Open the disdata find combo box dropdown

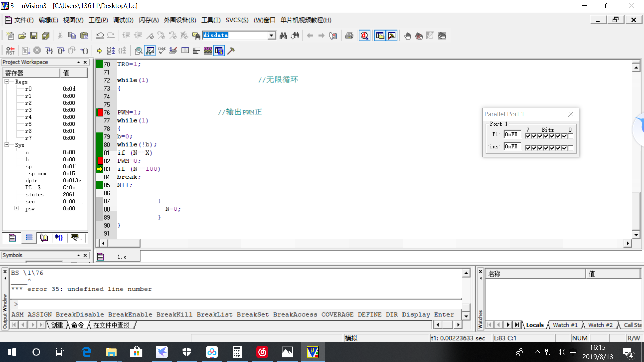coord(271,35)
